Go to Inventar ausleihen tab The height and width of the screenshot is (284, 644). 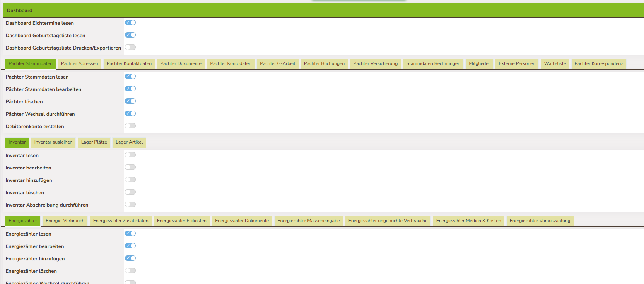(x=53, y=142)
